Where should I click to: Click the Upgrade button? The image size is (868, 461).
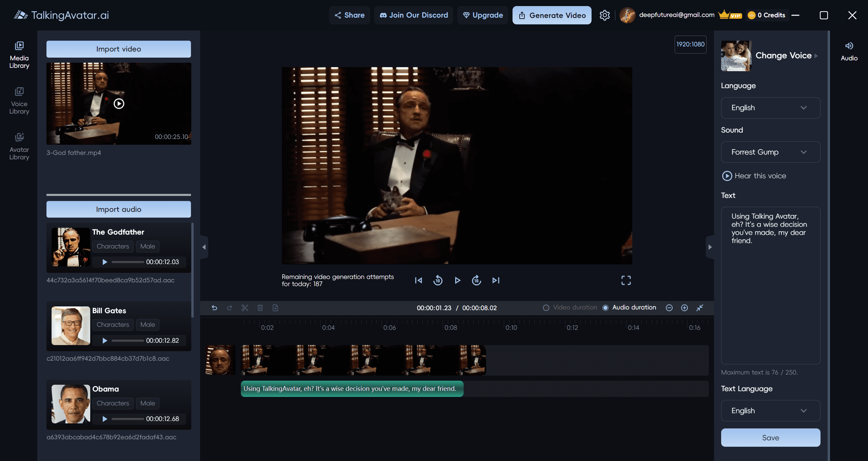click(x=483, y=15)
